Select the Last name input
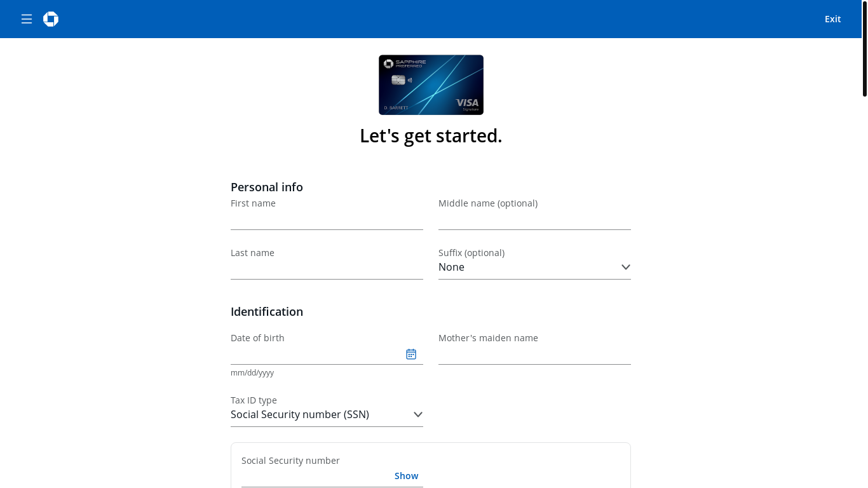The width and height of the screenshot is (868, 488). (x=327, y=269)
